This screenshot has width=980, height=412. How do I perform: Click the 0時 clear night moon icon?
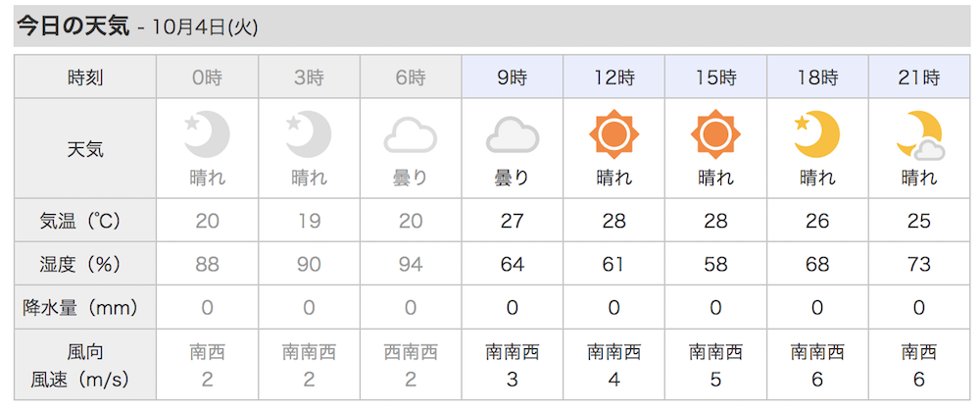pyautogui.click(x=207, y=133)
